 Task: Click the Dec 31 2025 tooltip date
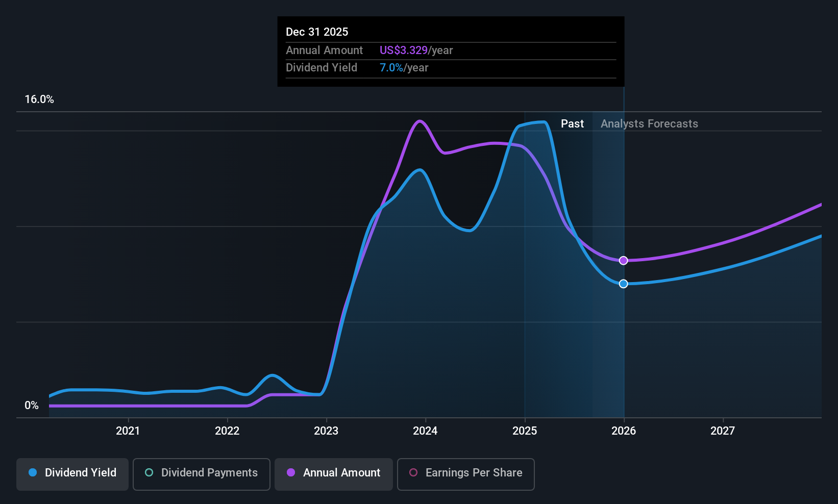(x=317, y=32)
